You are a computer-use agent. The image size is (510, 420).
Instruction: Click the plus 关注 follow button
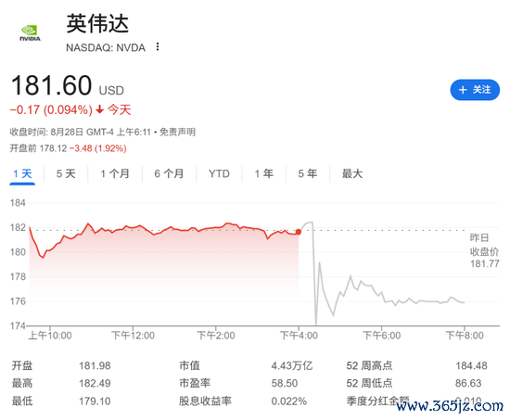pos(475,90)
